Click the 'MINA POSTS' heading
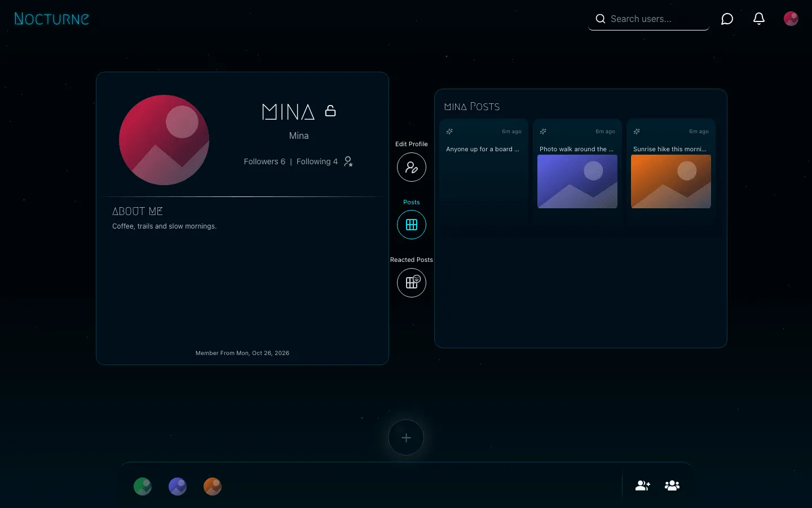Screen dimensions: 812x508 click(x=472, y=107)
